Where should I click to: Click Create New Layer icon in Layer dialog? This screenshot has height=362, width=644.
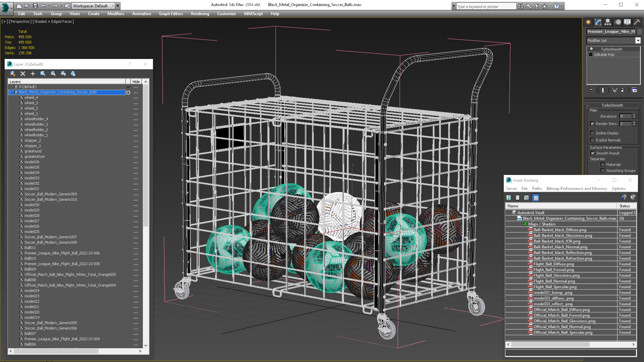tap(13, 74)
